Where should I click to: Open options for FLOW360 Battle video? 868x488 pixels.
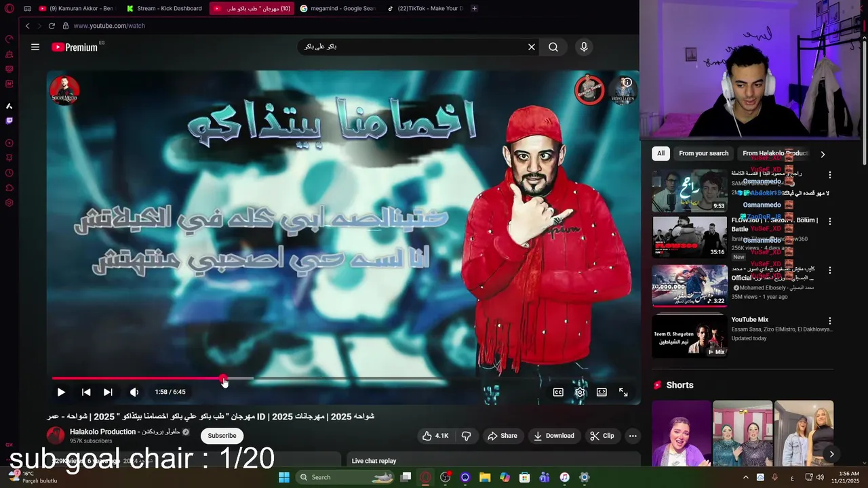[829, 221]
